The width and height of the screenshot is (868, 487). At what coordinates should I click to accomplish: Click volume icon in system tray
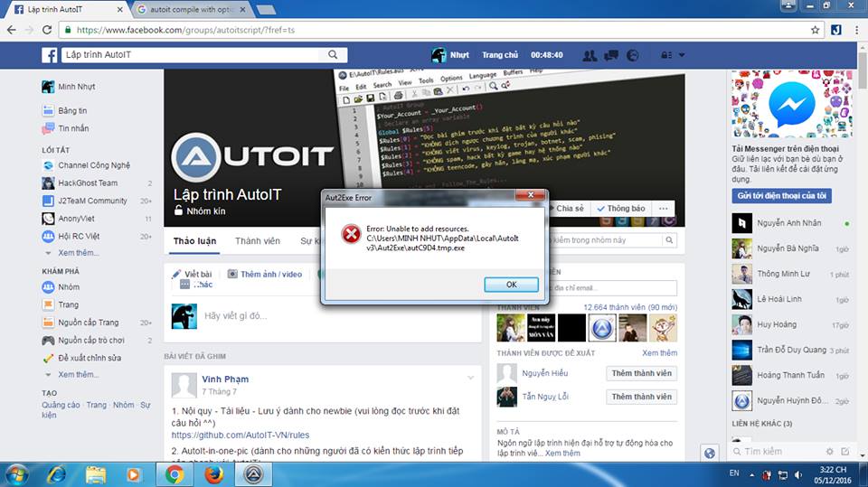click(797, 475)
